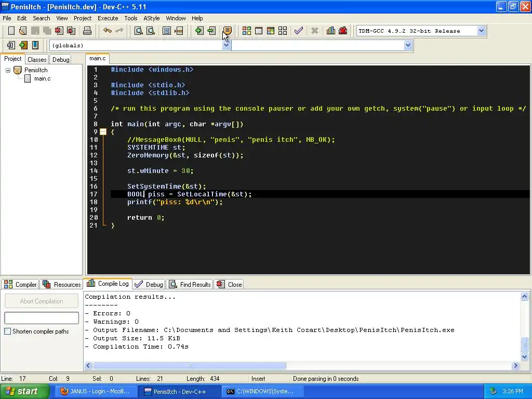Undo the last edit with the toolbar arrow
532x399 pixels.
[x=108, y=31]
